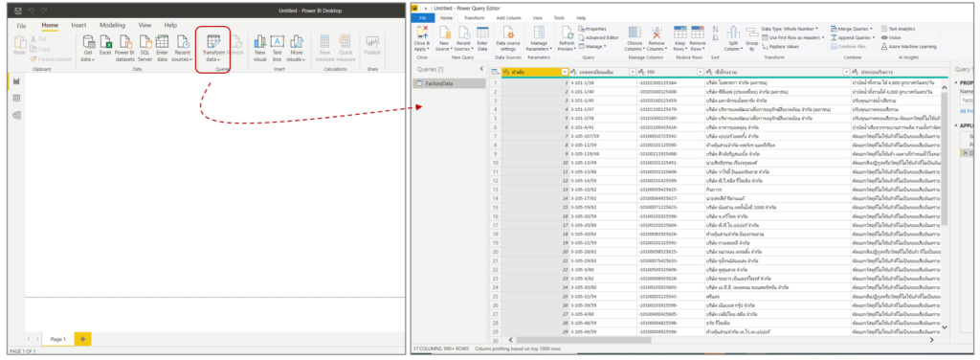This screenshot has width=980, height=360.
Task: Add a new page with plus button
Action: [x=82, y=339]
